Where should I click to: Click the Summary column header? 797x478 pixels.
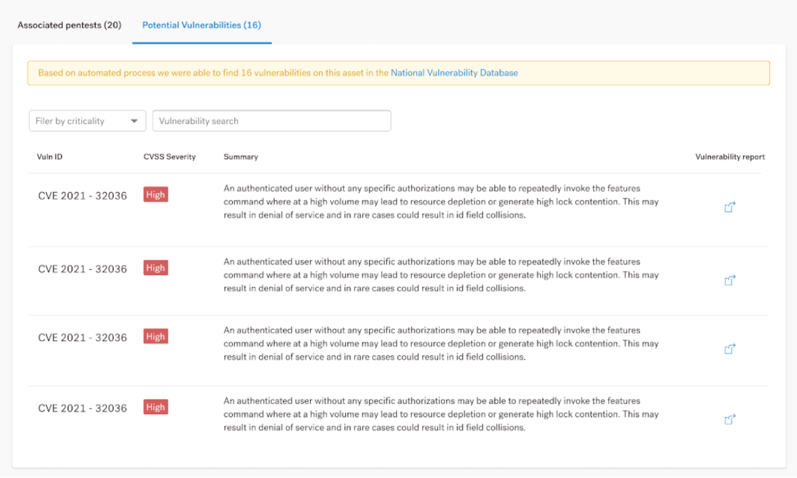tap(240, 157)
